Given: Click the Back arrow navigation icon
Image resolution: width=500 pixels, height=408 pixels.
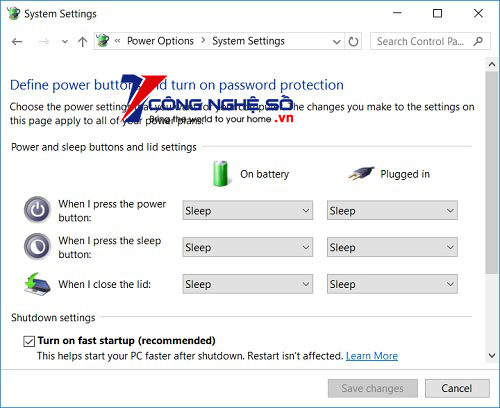Looking at the screenshot, I should [17, 42].
